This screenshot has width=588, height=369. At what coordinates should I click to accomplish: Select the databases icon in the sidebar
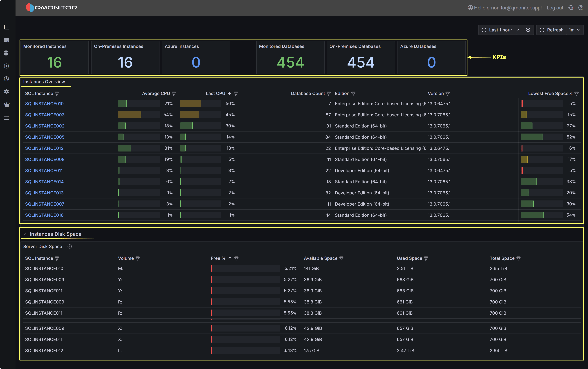coord(7,53)
